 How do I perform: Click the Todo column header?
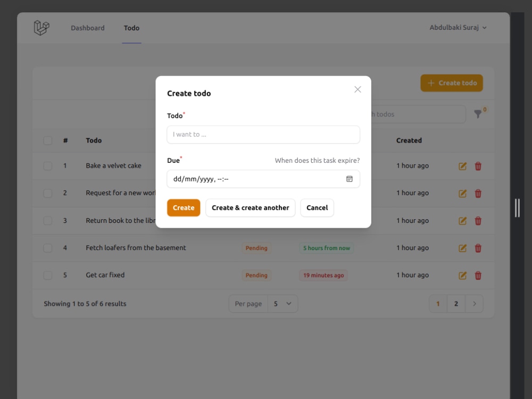click(x=94, y=140)
